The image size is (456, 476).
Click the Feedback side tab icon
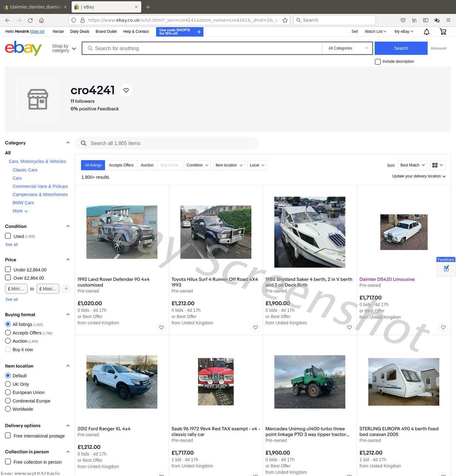click(446, 269)
